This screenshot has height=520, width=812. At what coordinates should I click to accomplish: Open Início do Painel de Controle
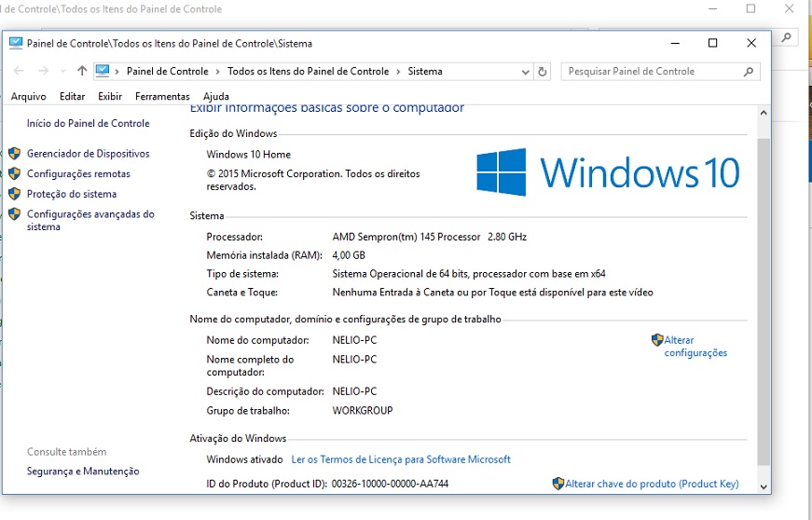pos(88,123)
